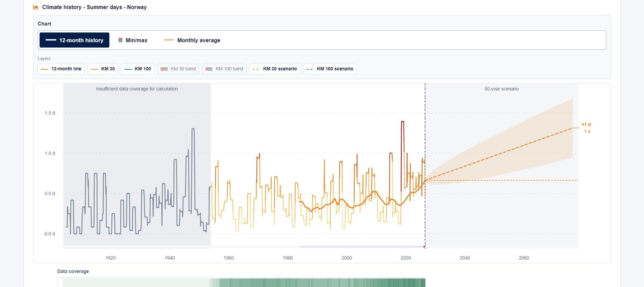Click the KM 30 band color swatch

164,69
